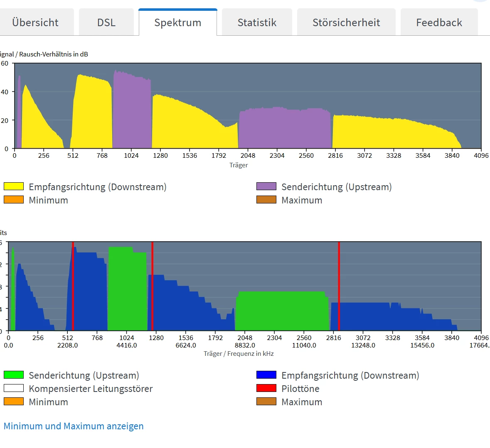Open the Feedback tab

pyautogui.click(x=439, y=22)
